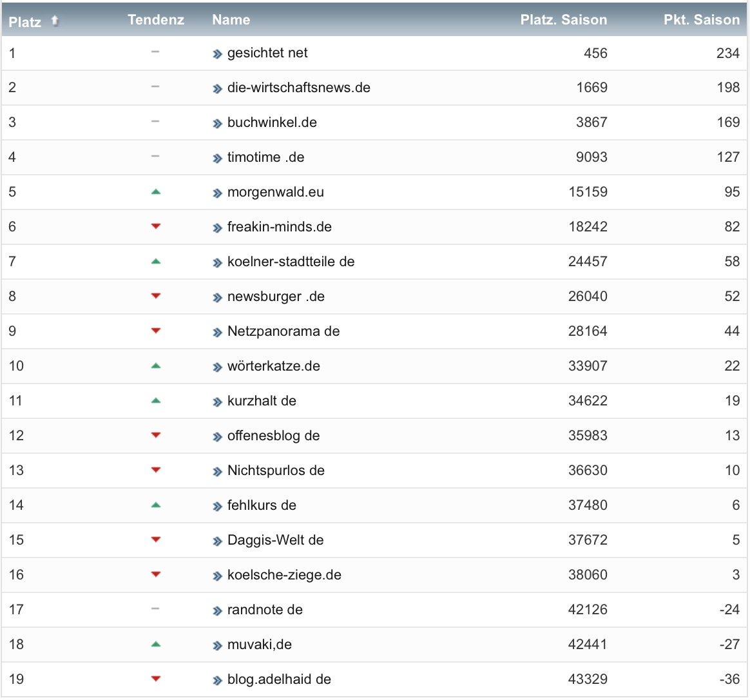The height and width of the screenshot is (700, 750).
Task: Click chevron icon beside timotime .de
Action: tap(218, 159)
